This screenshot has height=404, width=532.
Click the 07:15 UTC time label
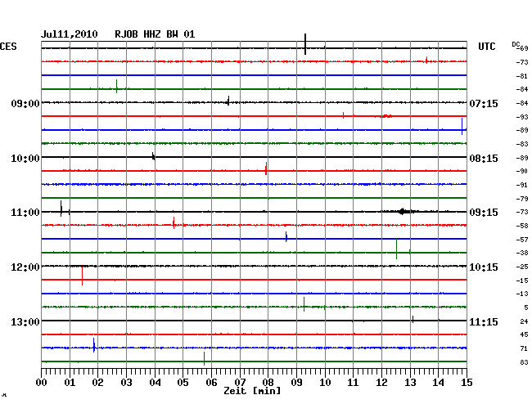pyautogui.click(x=484, y=103)
